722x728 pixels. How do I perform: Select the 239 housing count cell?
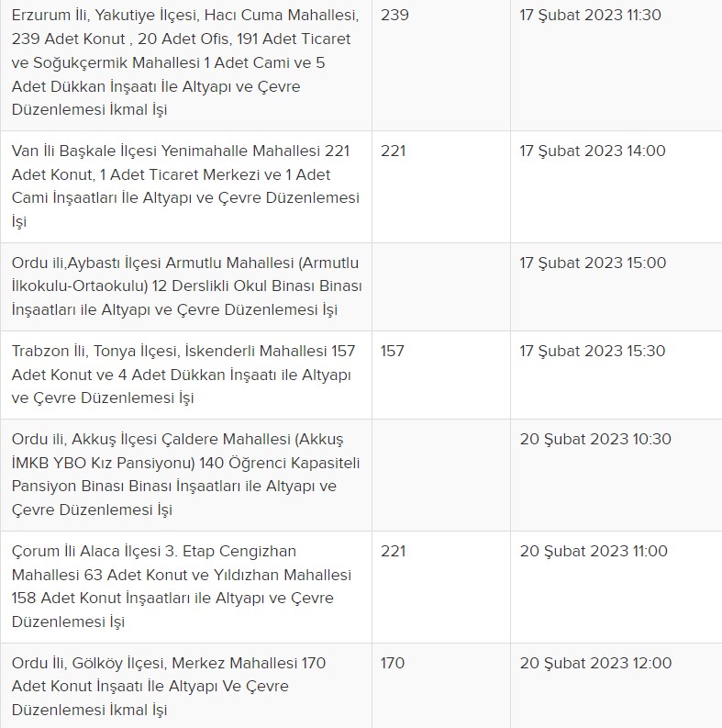(x=394, y=16)
